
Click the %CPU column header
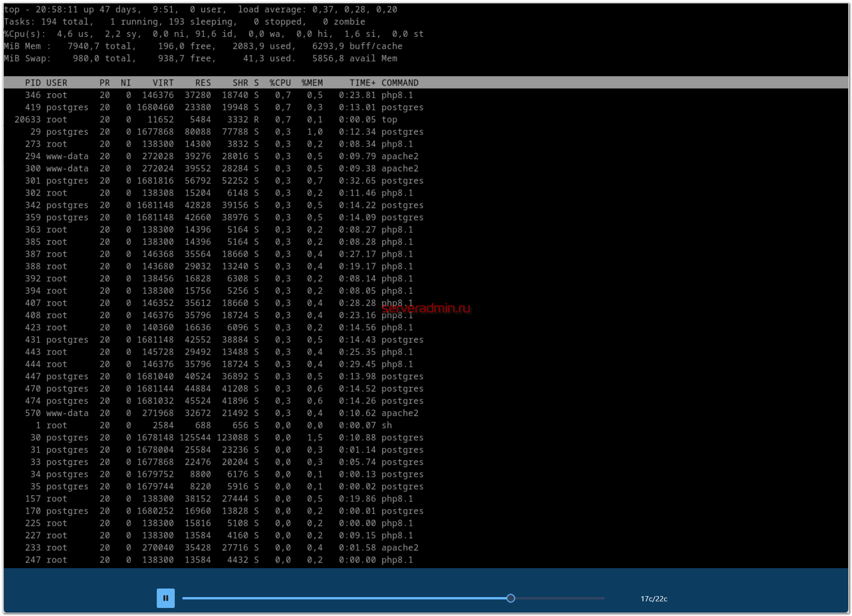tap(280, 83)
